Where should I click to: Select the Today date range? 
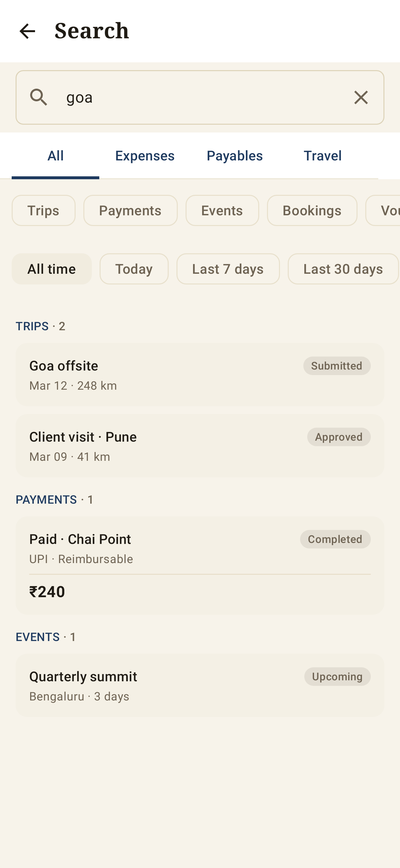pyautogui.click(x=134, y=269)
